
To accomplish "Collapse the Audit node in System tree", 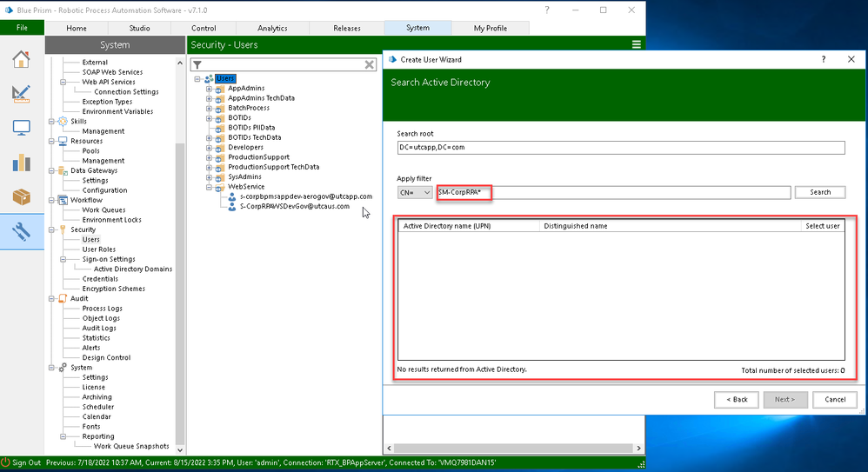I will pyautogui.click(x=51, y=299).
